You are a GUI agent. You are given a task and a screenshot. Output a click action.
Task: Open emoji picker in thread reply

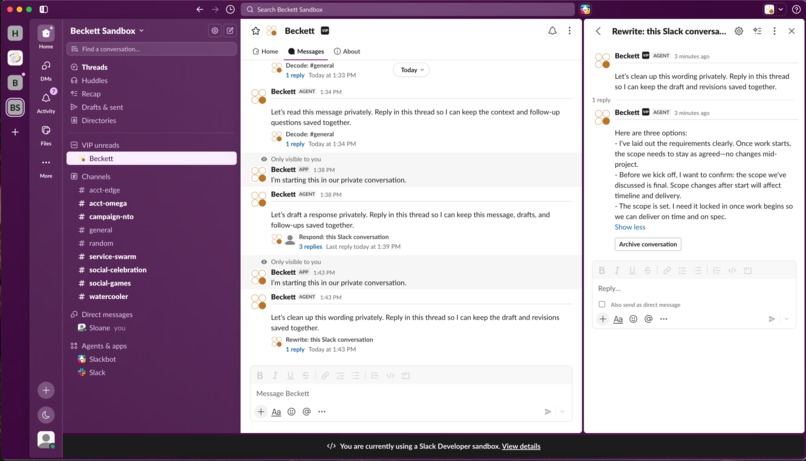[633, 319]
